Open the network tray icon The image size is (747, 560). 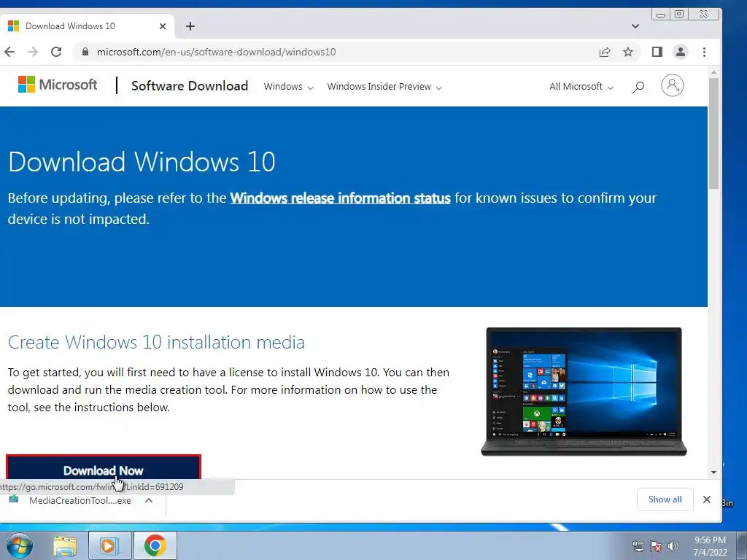pos(638,546)
